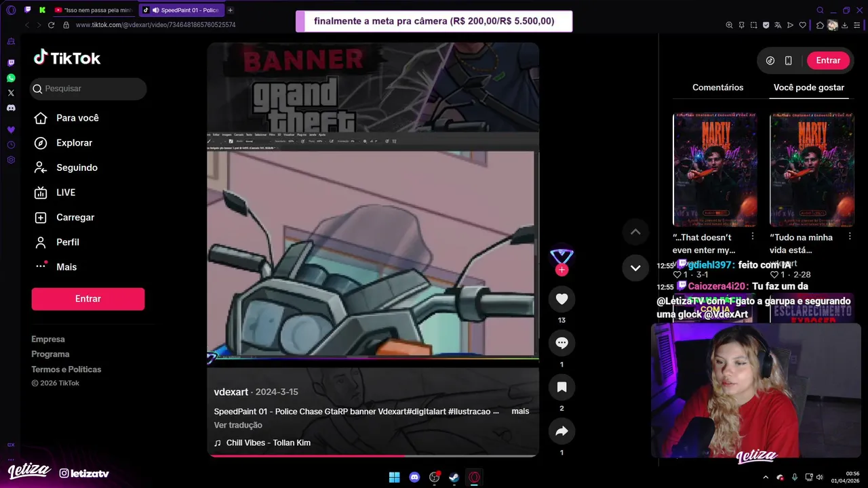
Task: Save video with bookmark button
Action: pos(561,387)
